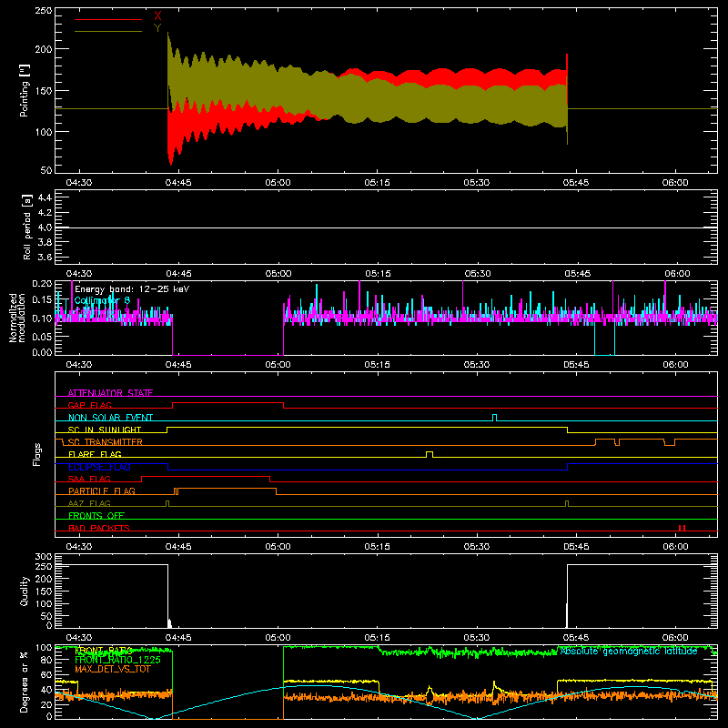Click the Quality axis title
This screenshot has height=728, width=728.
pyautogui.click(x=25, y=591)
